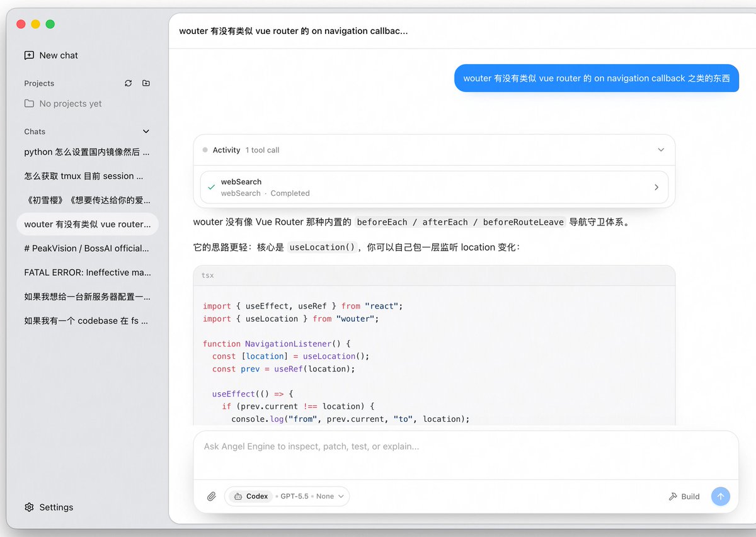
Task: Open chat '如果我想给一台新服务器配置一'
Action: 87,296
